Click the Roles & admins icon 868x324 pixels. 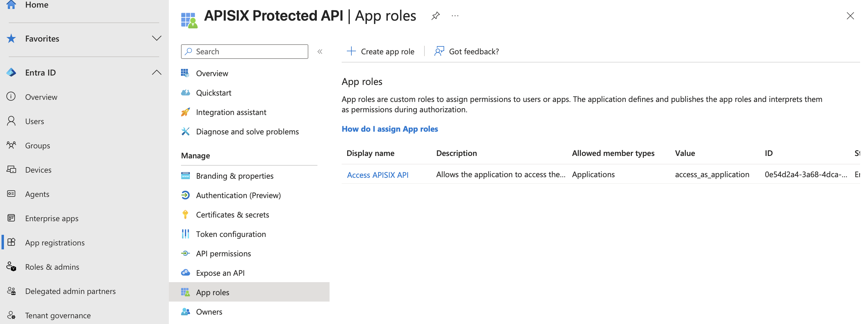coord(11,267)
